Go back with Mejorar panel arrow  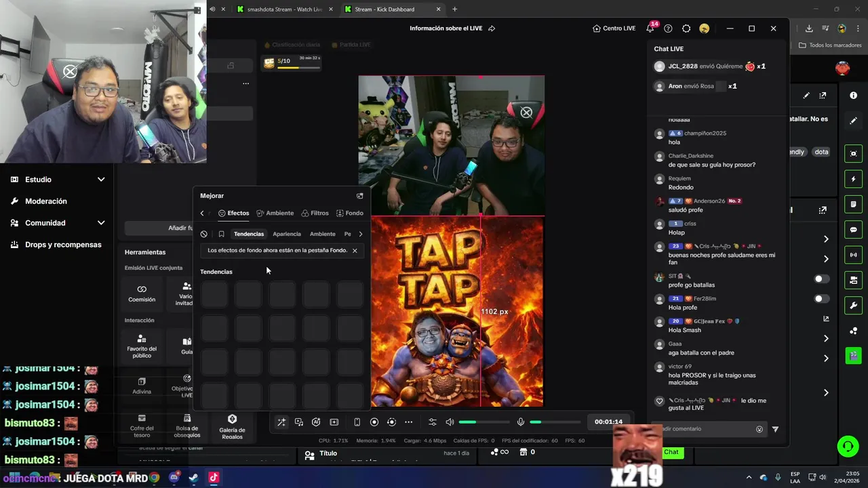[202, 213]
